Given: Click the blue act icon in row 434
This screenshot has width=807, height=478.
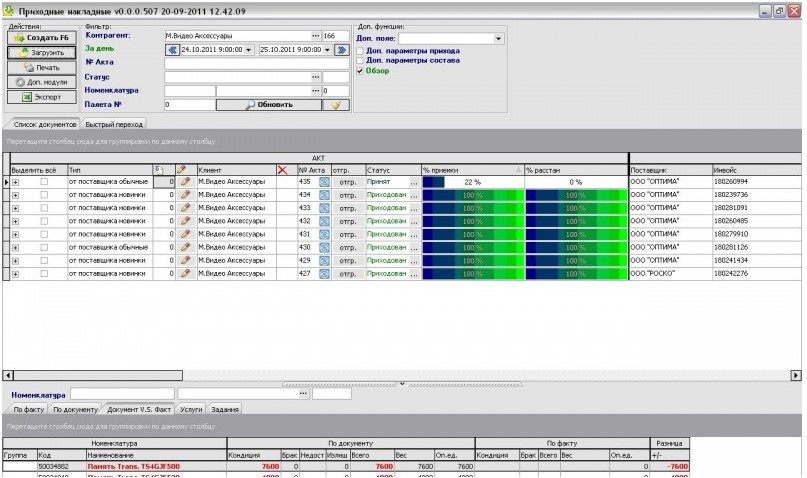Looking at the screenshot, I should pyautogui.click(x=324, y=195).
